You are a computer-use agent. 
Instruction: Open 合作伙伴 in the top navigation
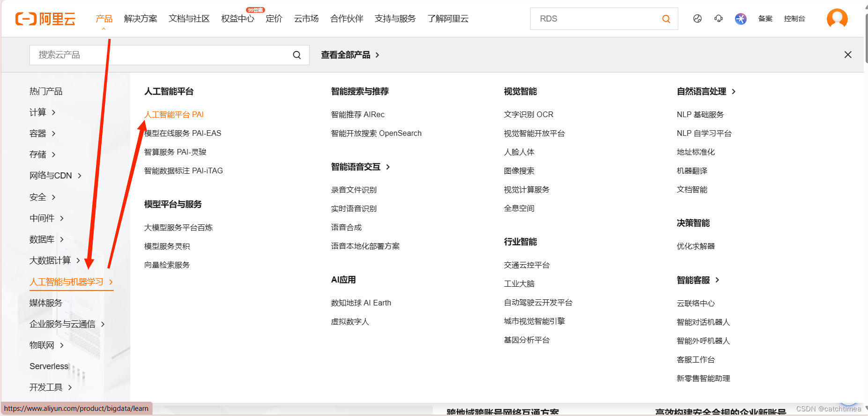tap(347, 19)
